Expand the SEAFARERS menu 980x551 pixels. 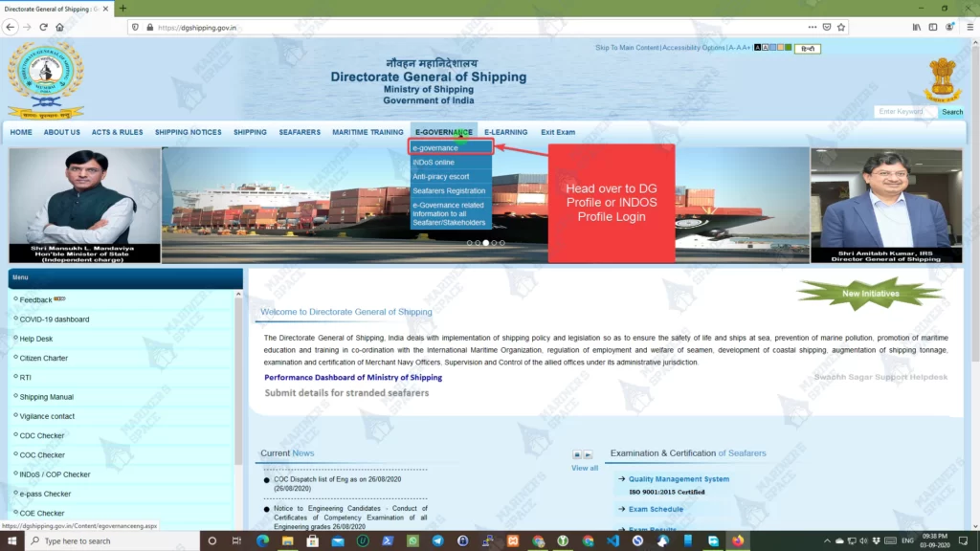(x=300, y=132)
